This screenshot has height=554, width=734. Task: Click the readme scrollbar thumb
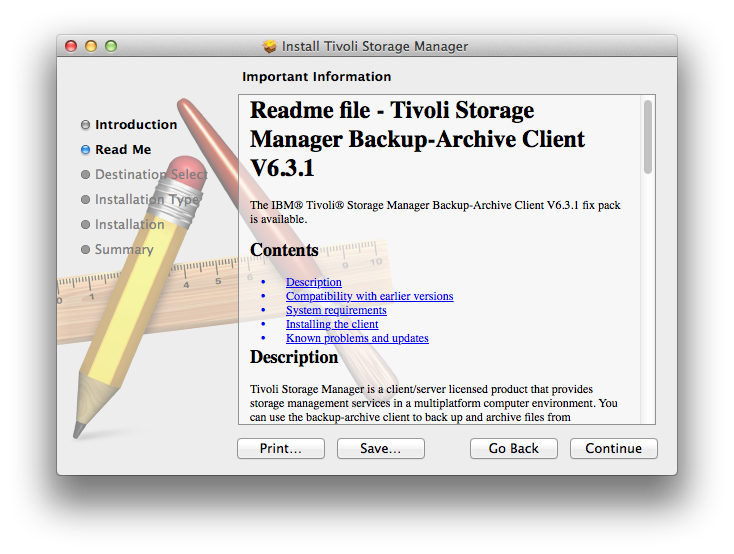pyautogui.click(x=648, y=137)
